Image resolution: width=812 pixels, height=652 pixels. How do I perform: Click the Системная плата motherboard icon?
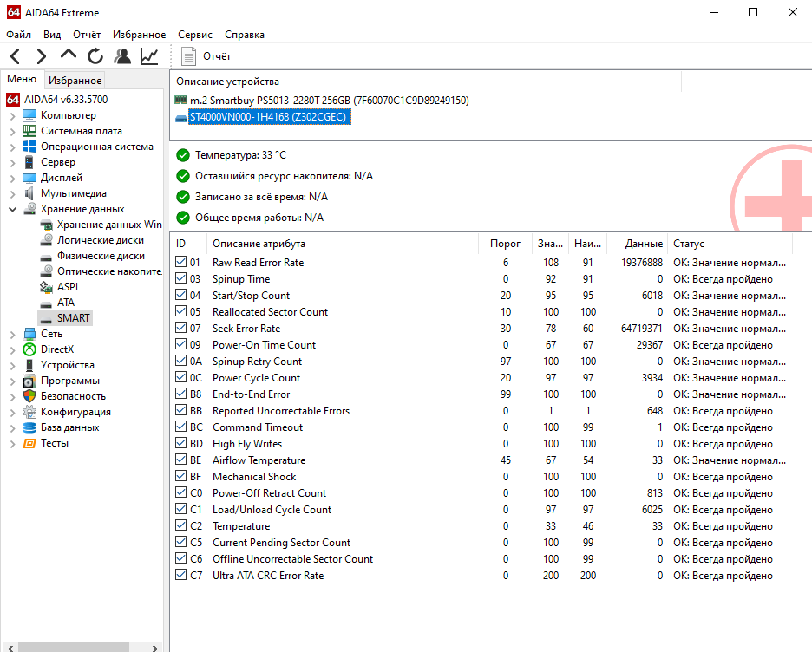29,130
